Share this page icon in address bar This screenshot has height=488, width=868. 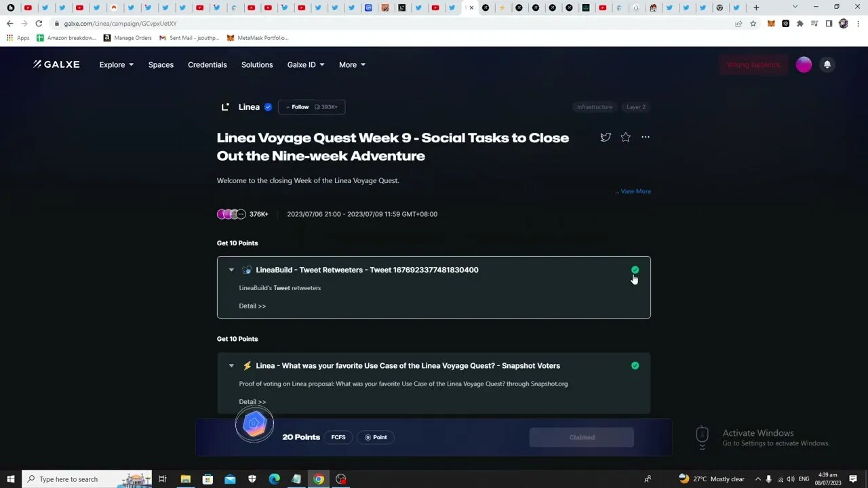click(738, 23)
